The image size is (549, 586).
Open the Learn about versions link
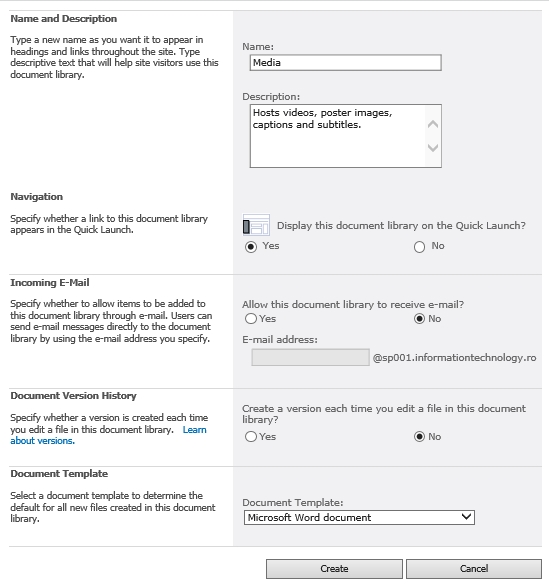coord(108,435)
